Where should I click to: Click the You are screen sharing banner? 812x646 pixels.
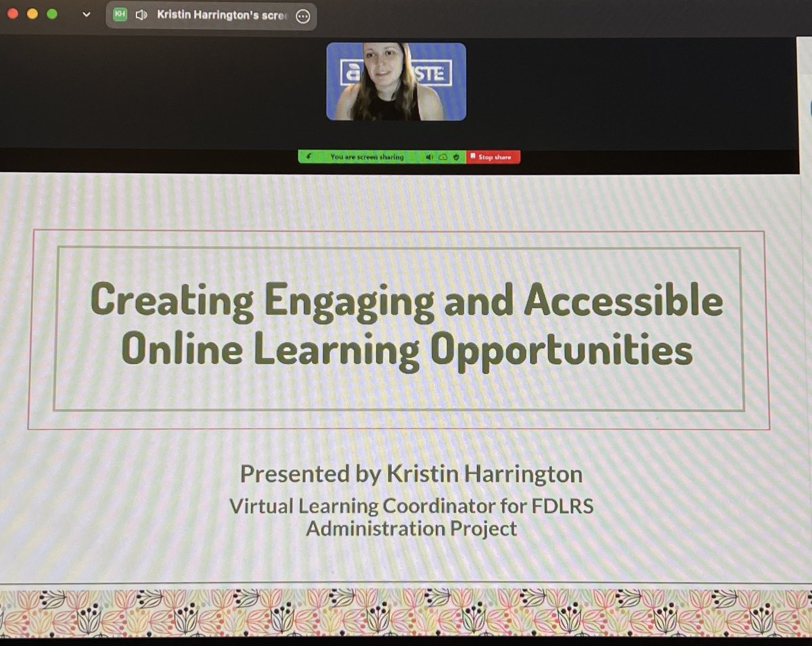(x=369, y=157)
